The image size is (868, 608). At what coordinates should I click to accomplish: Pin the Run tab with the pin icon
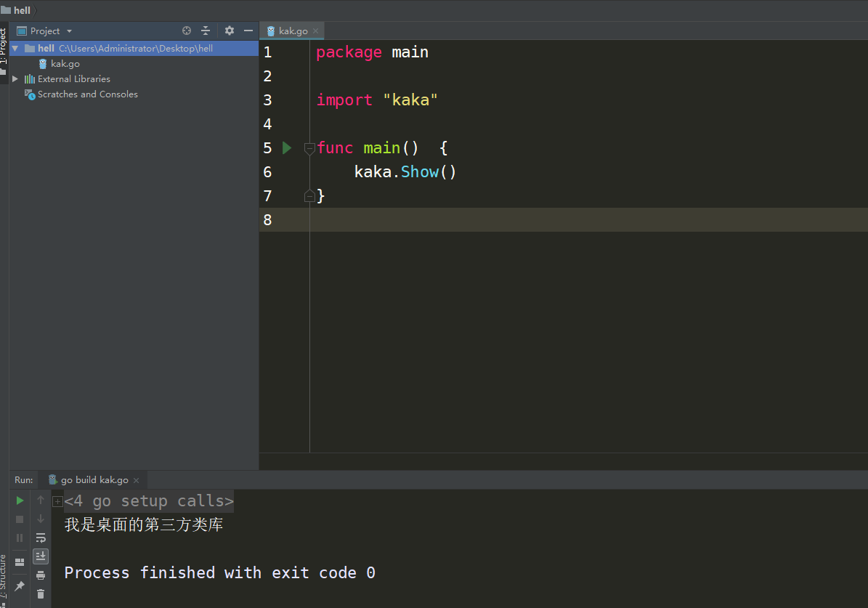click(x=20, y=586)
